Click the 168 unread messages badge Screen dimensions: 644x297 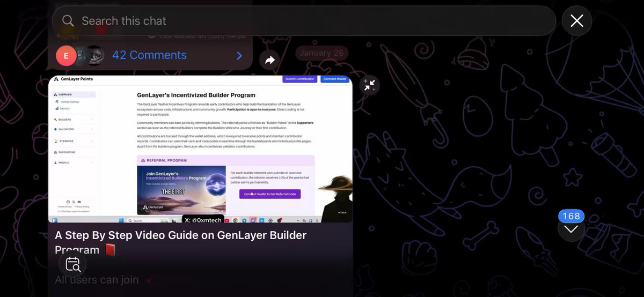571,216
